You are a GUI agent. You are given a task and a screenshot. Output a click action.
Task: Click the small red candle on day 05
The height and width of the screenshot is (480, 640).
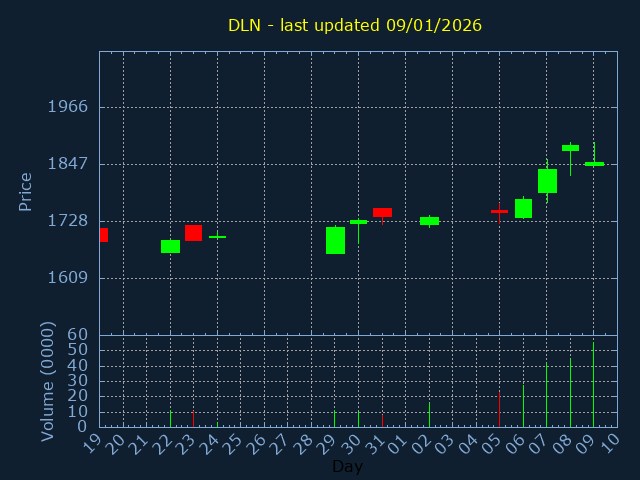coord(499,211)
